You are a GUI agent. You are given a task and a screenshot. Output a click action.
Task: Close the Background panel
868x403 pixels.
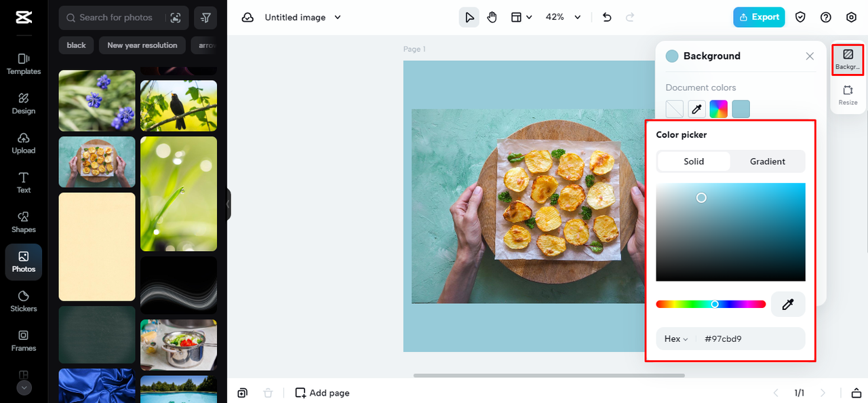point(810,56)
